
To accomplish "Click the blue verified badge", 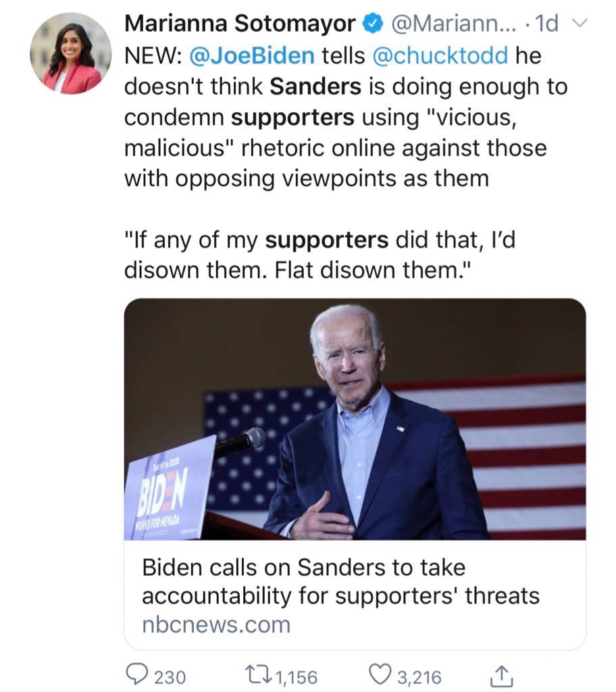I will (x=373, y=24).
